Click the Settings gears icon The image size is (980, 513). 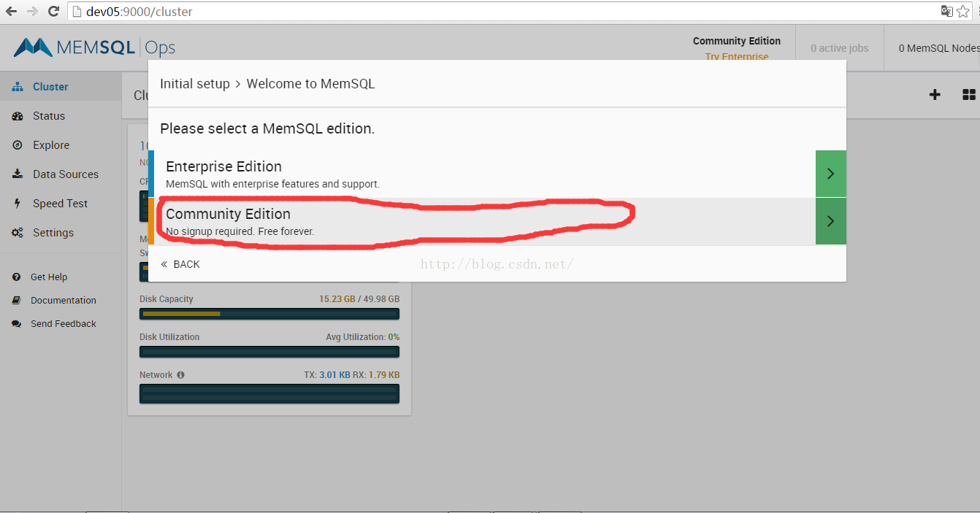pos(18,233)
